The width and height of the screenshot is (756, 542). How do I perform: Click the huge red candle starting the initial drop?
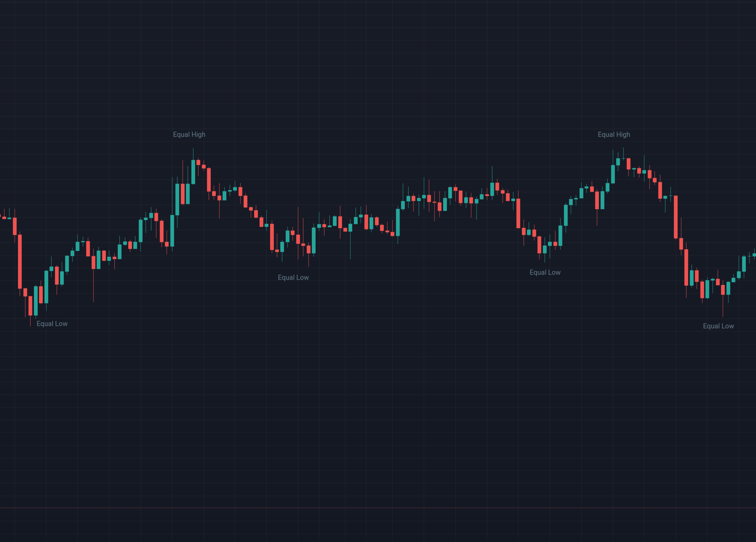click(x=20, y=261)
